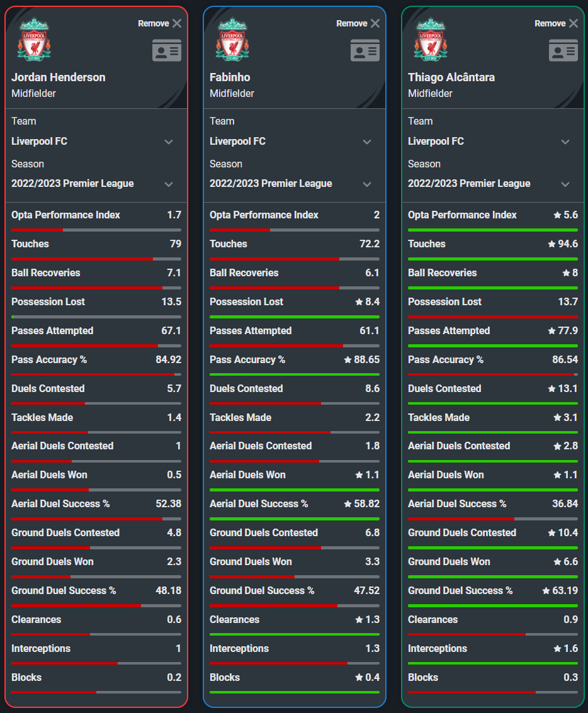The width and height of the screenshot is (588, 713).
Task: Click Thiago's Opta Performance Index value 5.6
Action: (x=571, y=215)
